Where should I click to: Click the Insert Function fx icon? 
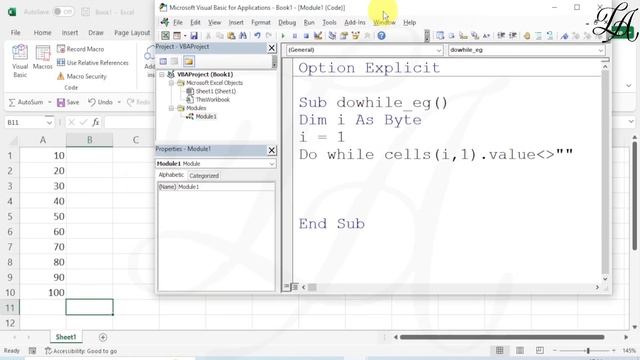(x=96, y=122)
